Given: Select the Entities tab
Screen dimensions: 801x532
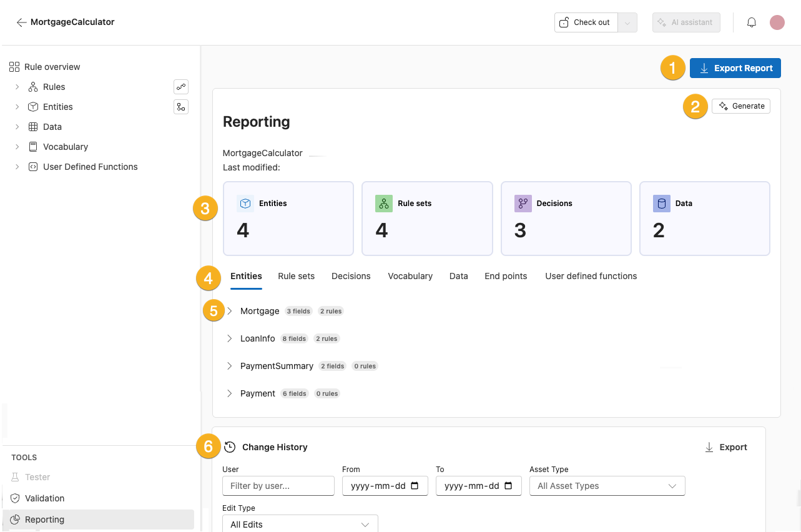Looking at the screenshot, I should tap(246, 276).
